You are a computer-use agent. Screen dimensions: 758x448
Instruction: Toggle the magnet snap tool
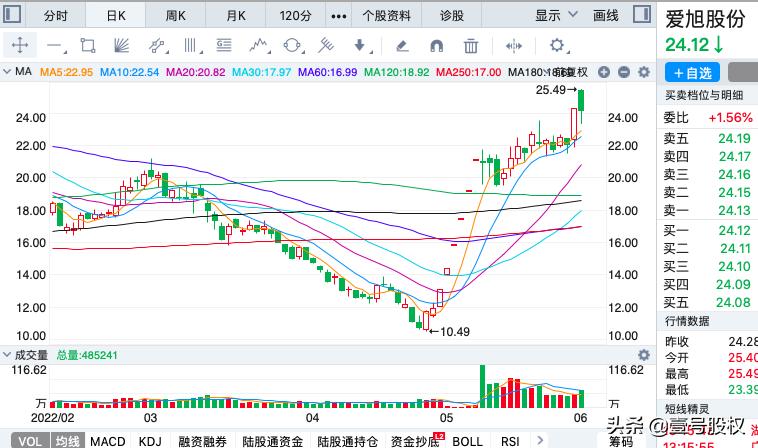click(437, 46)
